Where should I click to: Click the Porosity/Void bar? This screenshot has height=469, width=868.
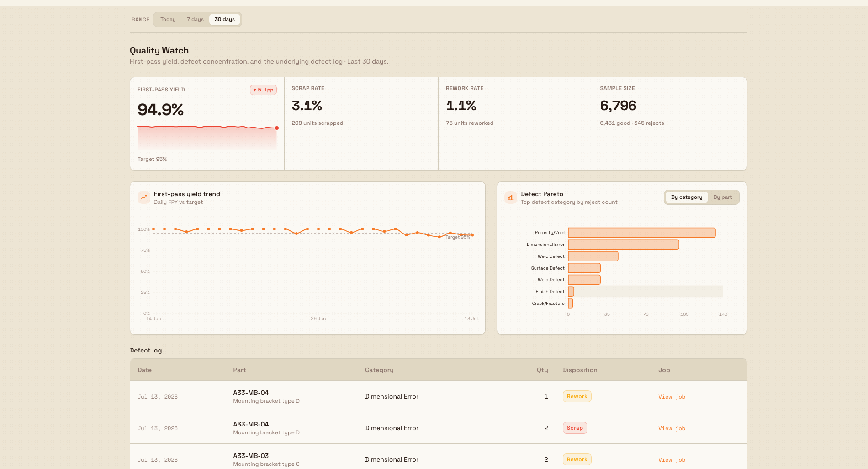pos(642,233)
